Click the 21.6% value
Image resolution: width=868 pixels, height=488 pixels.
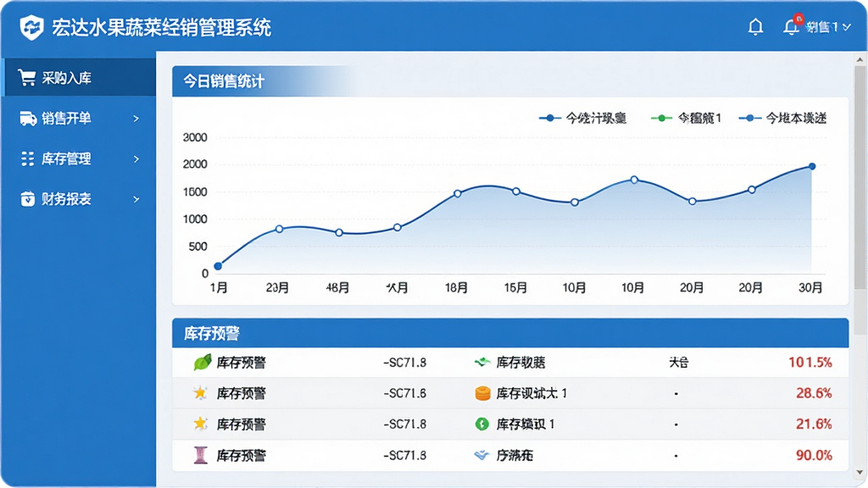814,424
